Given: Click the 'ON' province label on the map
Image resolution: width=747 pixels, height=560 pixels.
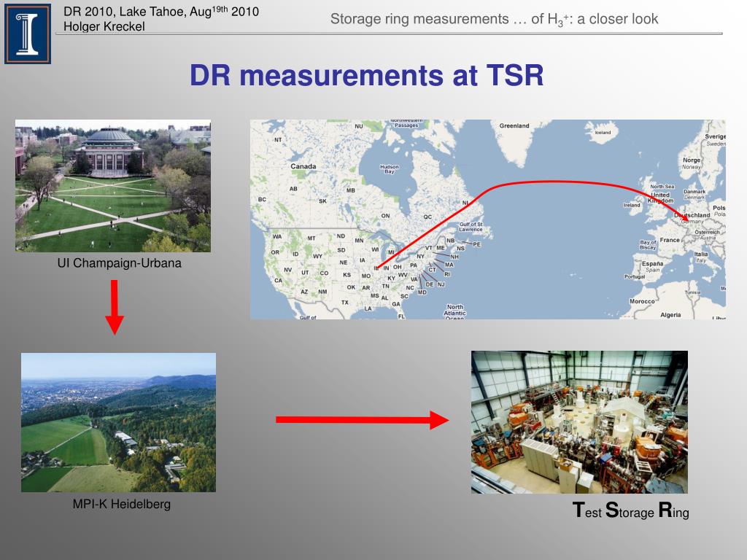Looking at the screenshot, I should (385, 216).
